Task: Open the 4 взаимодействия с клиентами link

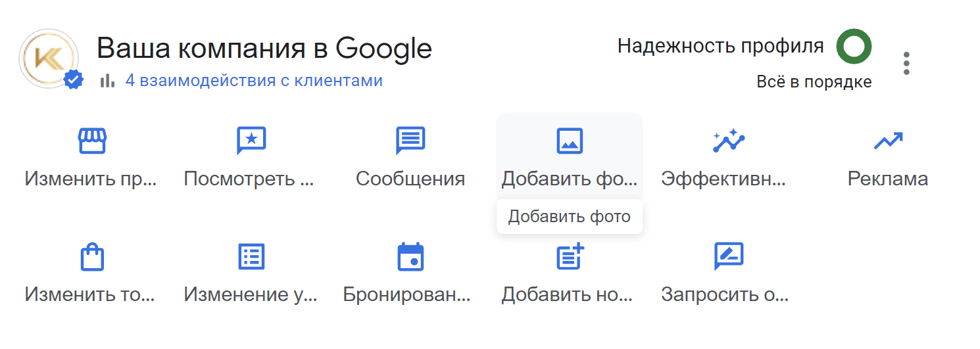Action: click(254, 81)
